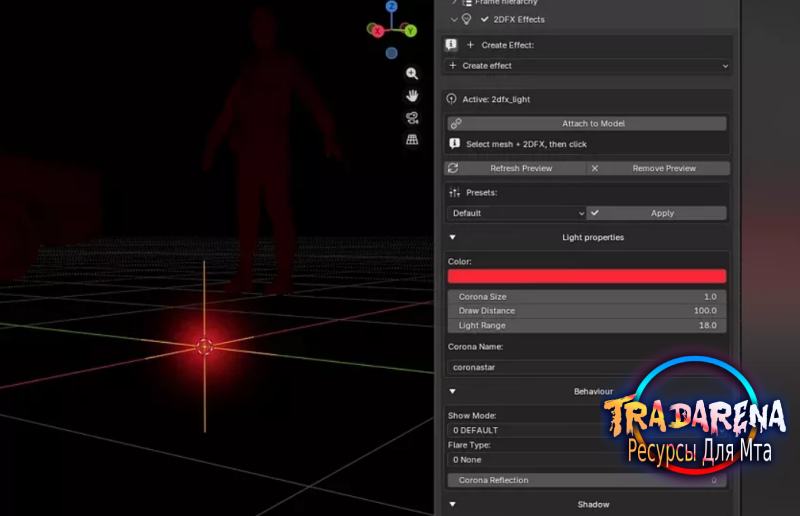Select the pan hand tool icon
This screenshot has width=800, height=516.
click(412, 95)
